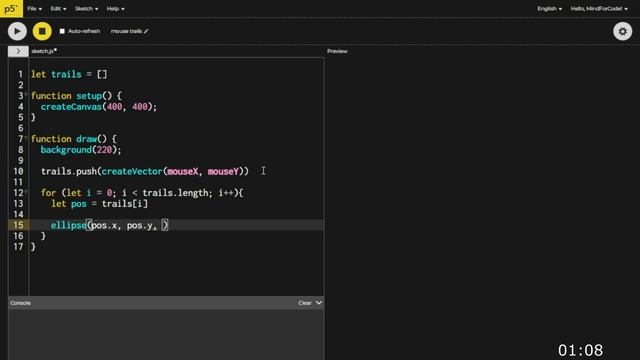Click let pos on line 13
The height and width of the screenshot is (360, 640).
(x=69, y=203)
